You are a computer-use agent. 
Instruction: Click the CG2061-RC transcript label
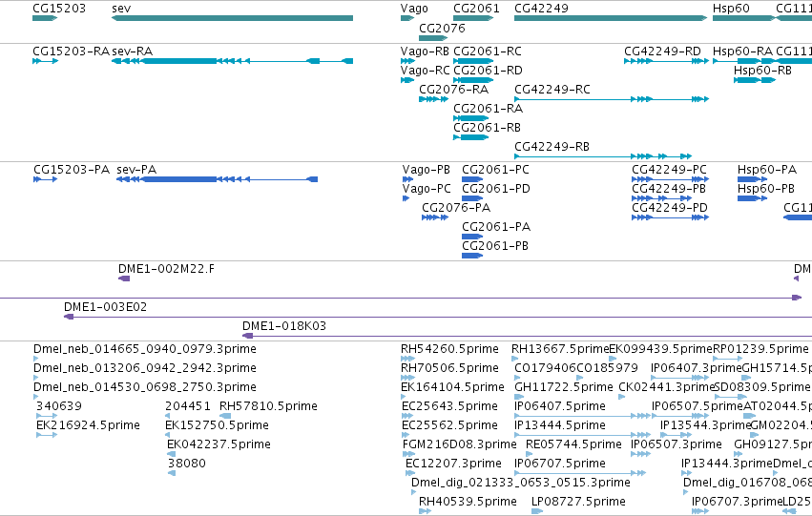coord(488,52)
